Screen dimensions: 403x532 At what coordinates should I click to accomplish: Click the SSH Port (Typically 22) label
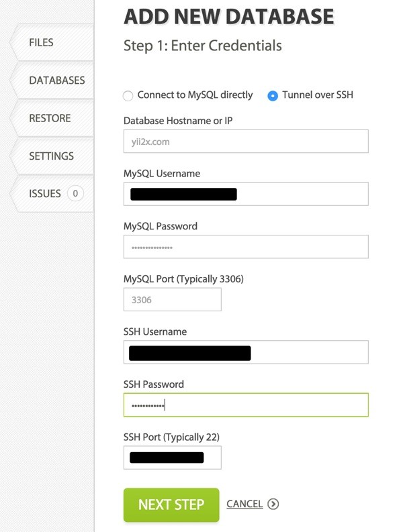(x=171, y=437)
